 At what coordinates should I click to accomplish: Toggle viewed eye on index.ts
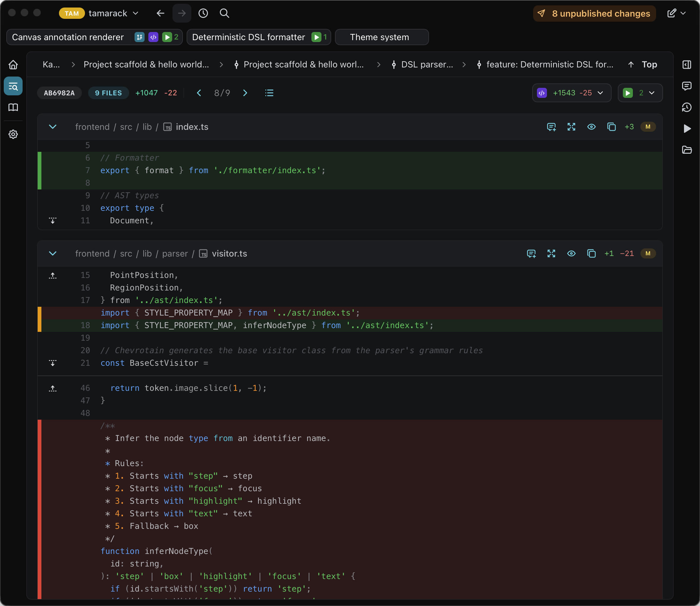click(x=591, y=127)
